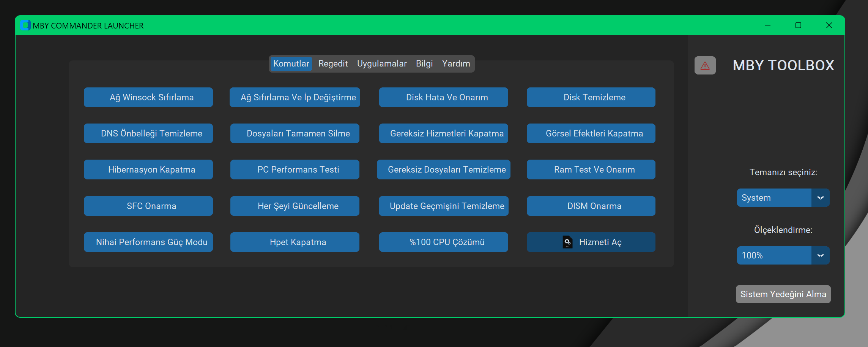Viewport: 868px width, 347px height.
Task: Run DNS Önbelleği Temizleme
Action: pyautogui.click(x=148, y=133)
